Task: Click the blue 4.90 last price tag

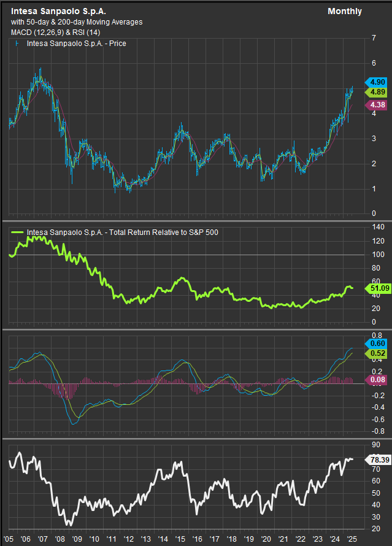Action: click(376, 82)
